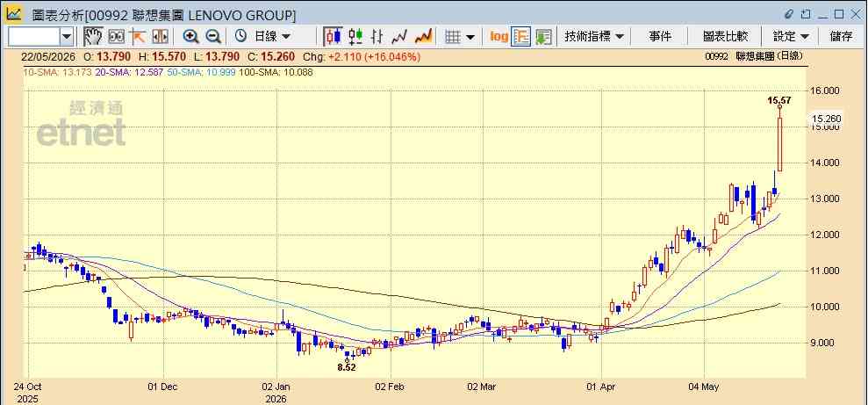868x405 pixels.
Task: Click the clock period icon
Action: [240, 37]
